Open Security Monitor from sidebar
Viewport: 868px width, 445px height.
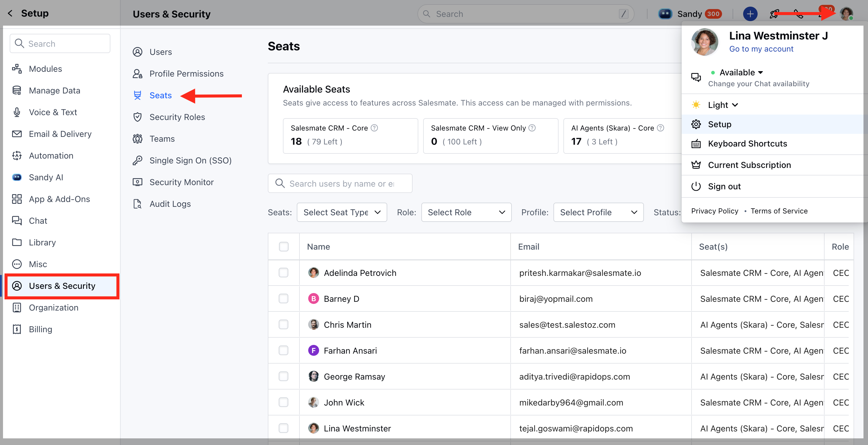181,182
